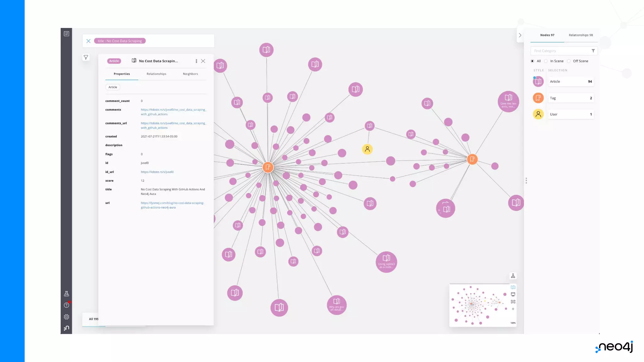Screen dimensions: 644x362
Task: Open the three-dot menu on node card
Action: point(196,61)
